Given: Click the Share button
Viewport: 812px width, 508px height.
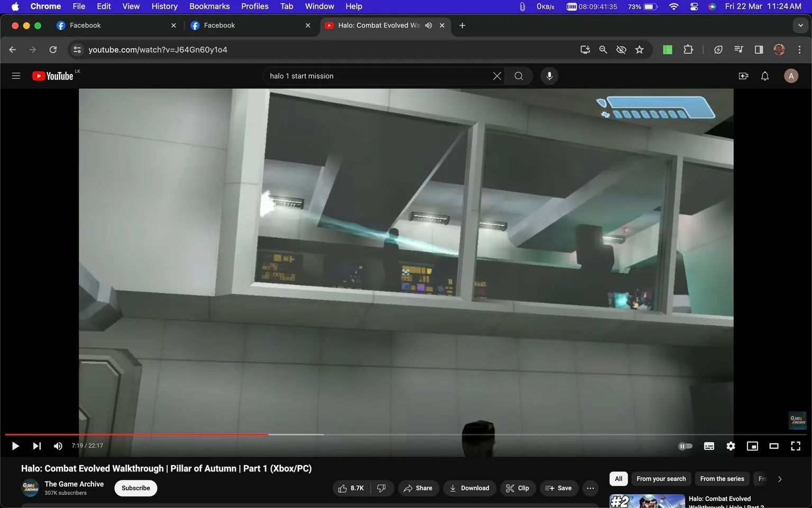Looking at the screenshot, I should [418, 488].
